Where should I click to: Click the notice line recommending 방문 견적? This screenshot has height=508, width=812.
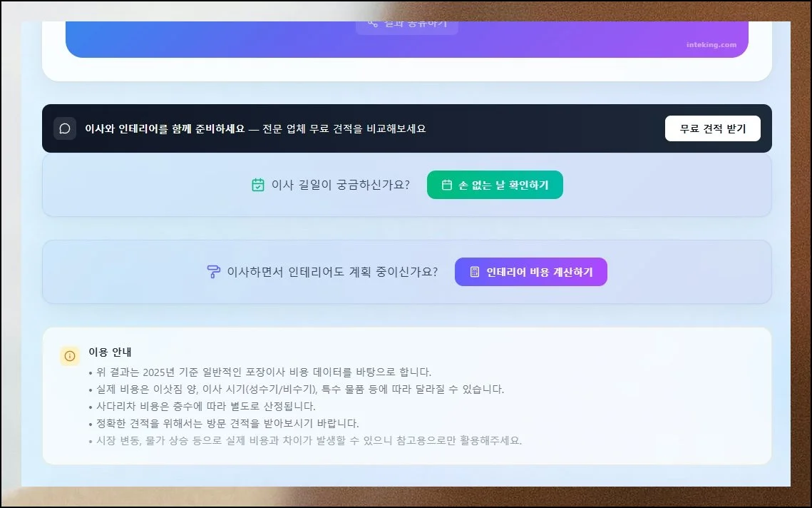click(224, 423)
